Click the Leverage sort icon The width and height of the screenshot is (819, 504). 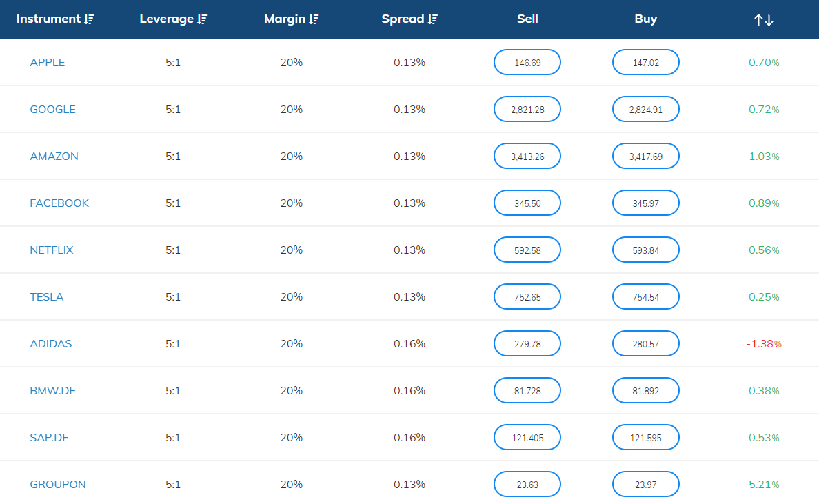click(x=202, y=19)
